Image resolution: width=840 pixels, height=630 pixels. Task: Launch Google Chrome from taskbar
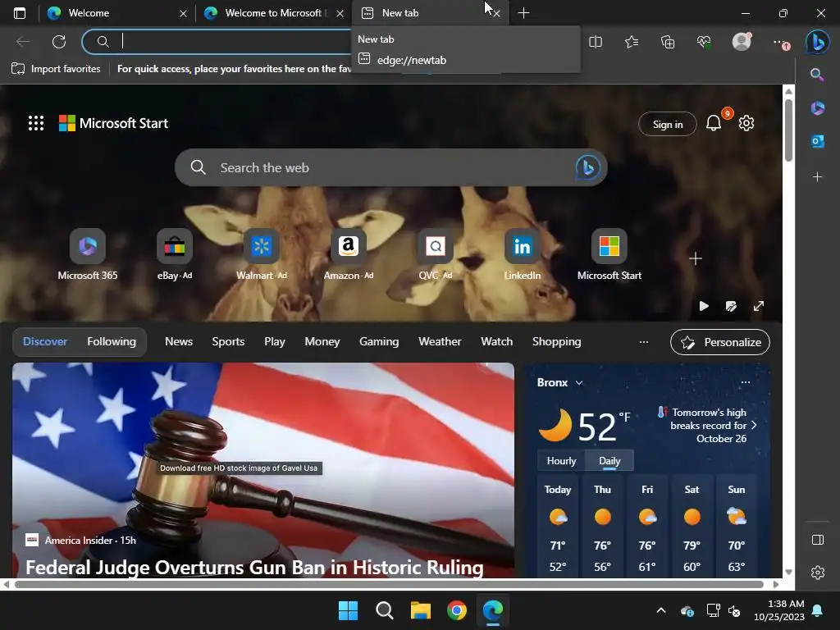[x=456, y=610]
